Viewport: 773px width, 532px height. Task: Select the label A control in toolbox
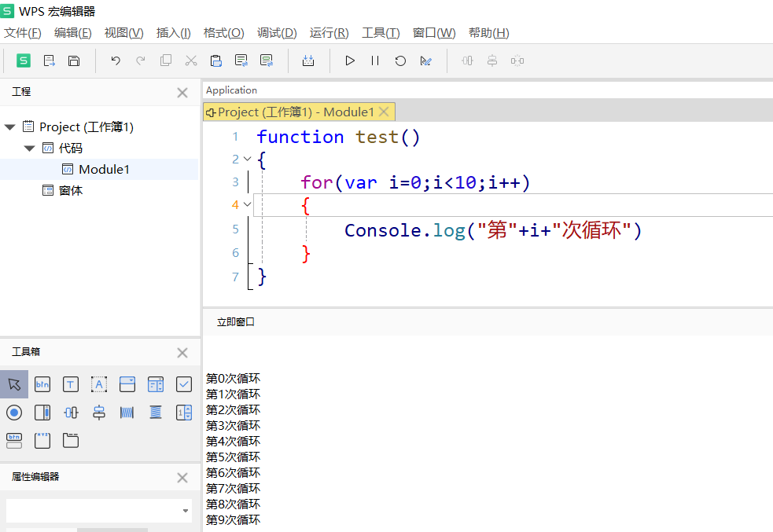(x=99, y=384)
